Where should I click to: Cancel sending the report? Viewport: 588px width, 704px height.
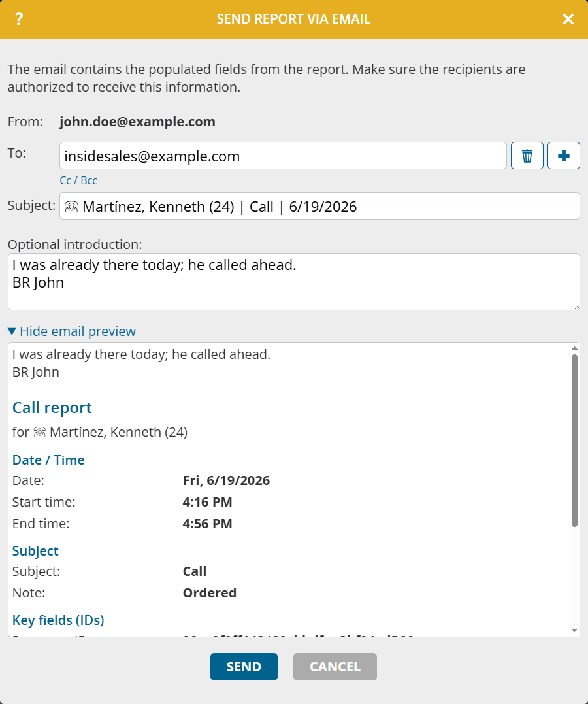335,667
